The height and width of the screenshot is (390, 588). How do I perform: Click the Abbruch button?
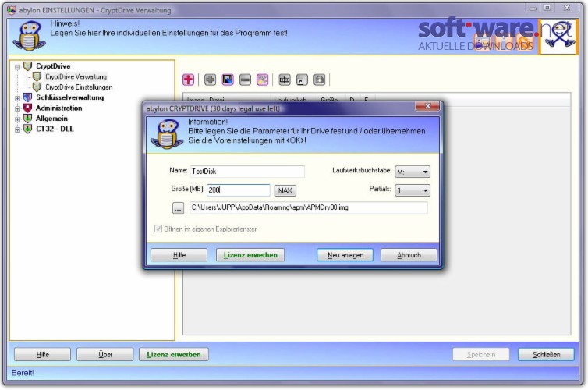(409, 255)
